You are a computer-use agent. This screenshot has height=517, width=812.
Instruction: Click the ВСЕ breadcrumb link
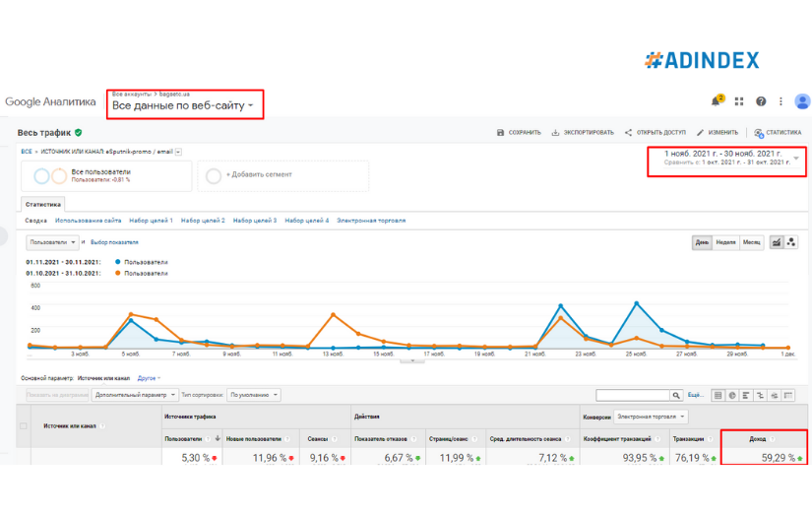[x=27, y=152]
